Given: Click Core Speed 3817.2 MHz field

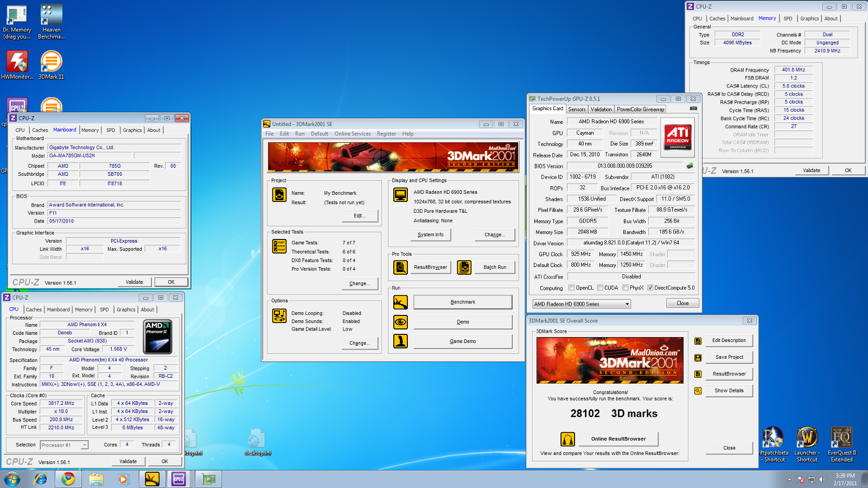Looking at the screenshot, I should (61, 403).
